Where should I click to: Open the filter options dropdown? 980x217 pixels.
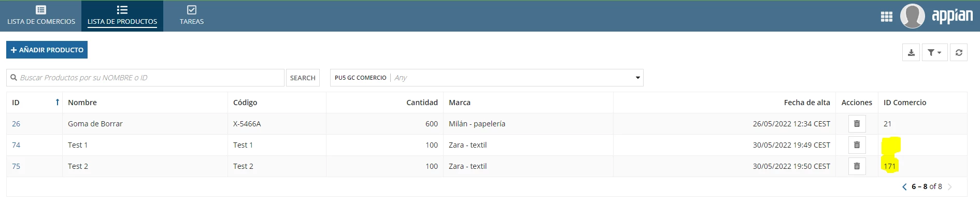[x=934, y=52]
